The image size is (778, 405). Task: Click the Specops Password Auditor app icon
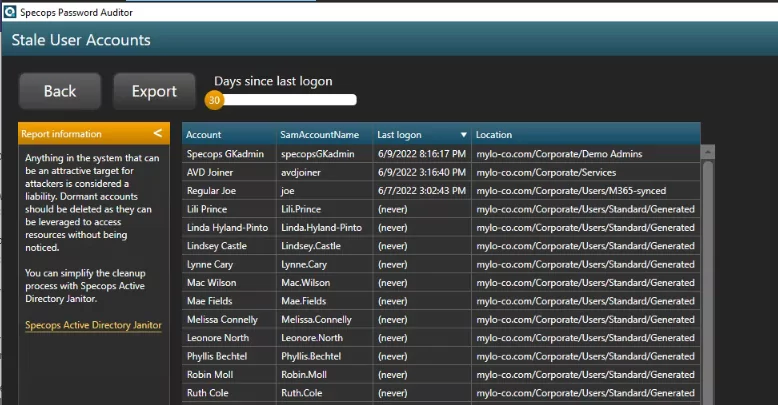pos(9,12)
